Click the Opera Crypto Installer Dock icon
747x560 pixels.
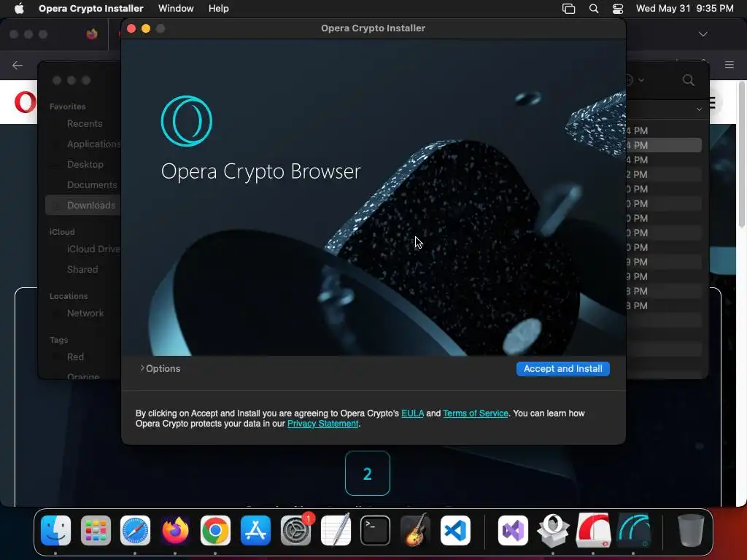(633, 530)
